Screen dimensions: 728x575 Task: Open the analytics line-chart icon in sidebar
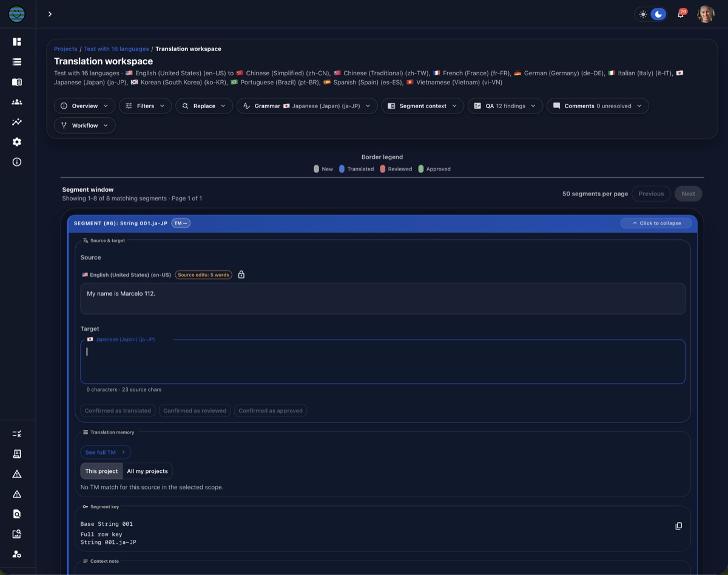coord(17,122)
